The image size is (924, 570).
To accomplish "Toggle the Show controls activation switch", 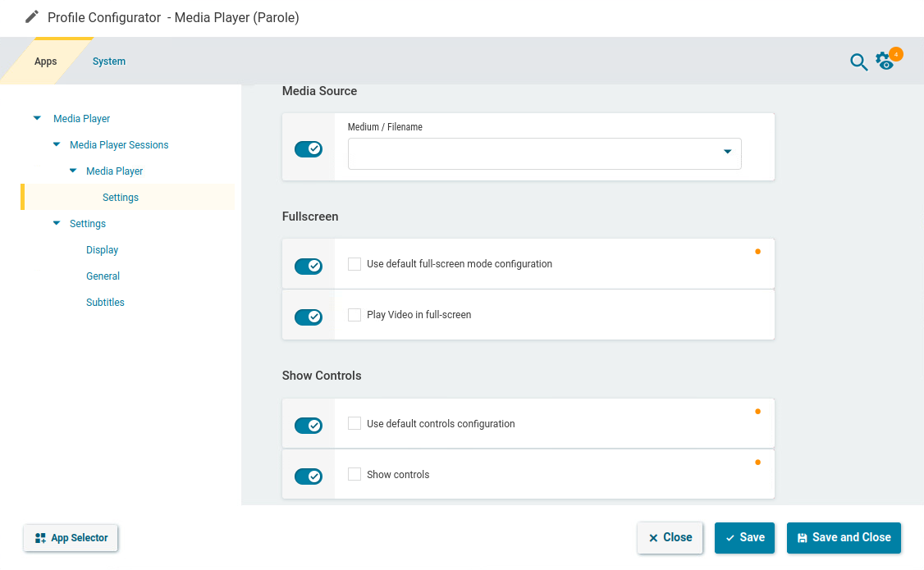I will click(x=309, y=477).
